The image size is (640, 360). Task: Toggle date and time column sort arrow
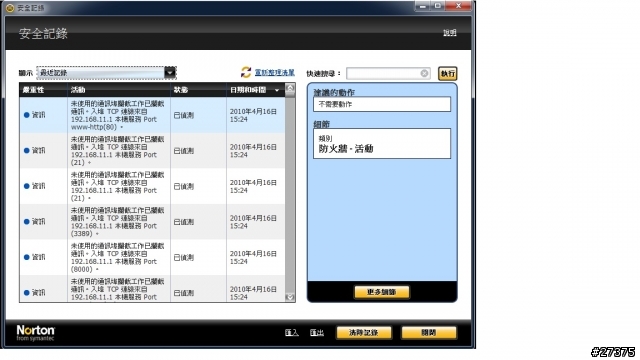click(277, 90)
